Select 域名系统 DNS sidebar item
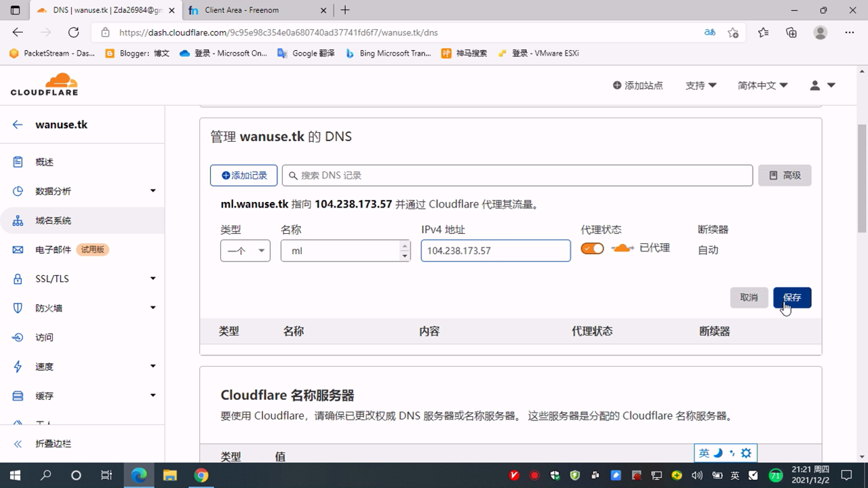This screenshot has width=868, height=488. point(82,220)
